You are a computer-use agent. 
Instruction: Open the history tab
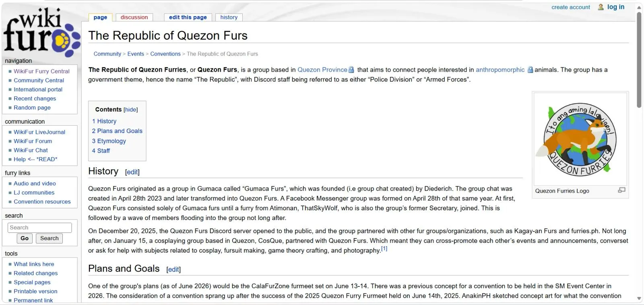[229, 17]
